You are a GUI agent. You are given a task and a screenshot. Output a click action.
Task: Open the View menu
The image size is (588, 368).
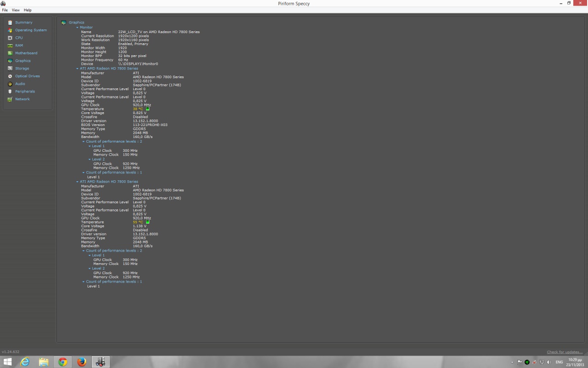[16, 10]
